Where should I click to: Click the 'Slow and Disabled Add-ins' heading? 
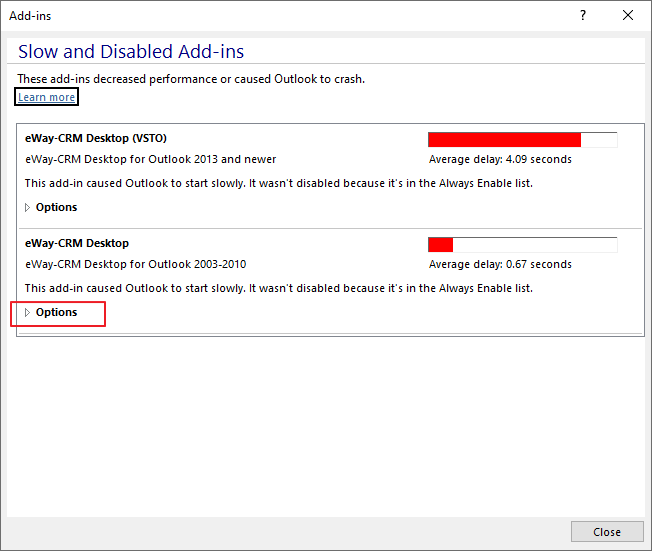click(131, 52)
